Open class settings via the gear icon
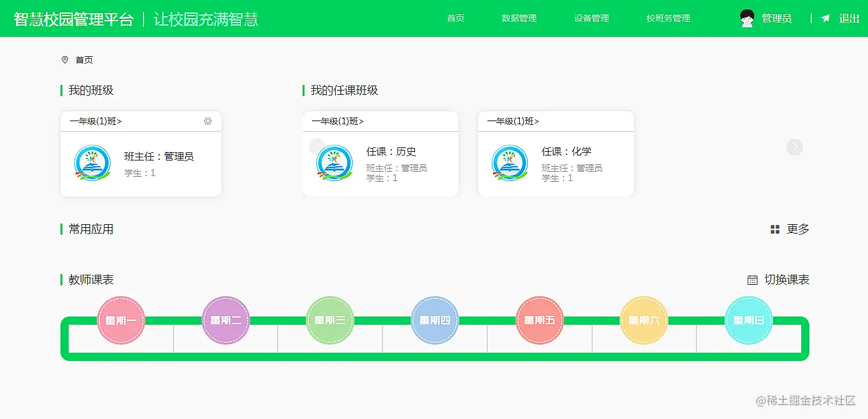Image resolution: width=868 pixels, height=419 pixels. (x=208, y=121)
